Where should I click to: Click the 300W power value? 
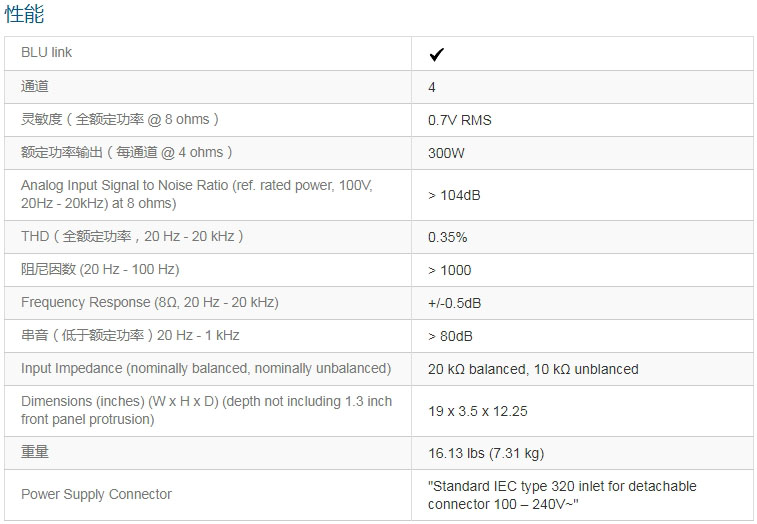click(446, 153)
